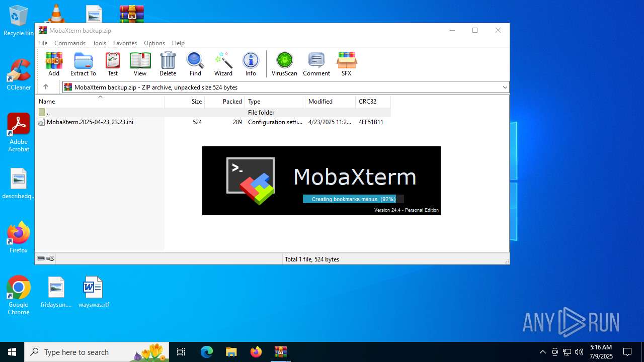Select the describedq image file on desktop
This screenshot has height=362, width=644.
[x=19, y=184]
